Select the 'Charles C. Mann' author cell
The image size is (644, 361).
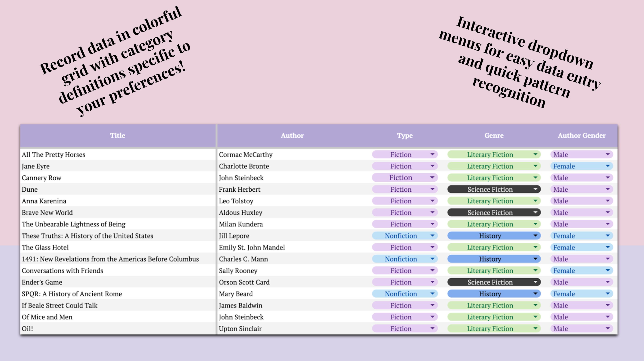coord(292,259)
